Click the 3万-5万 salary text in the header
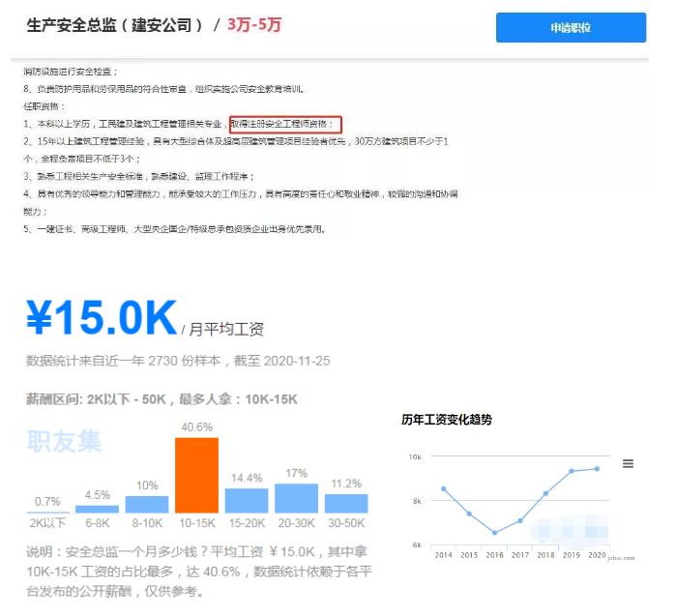This screenshot has height=616, width=676. 254,25
